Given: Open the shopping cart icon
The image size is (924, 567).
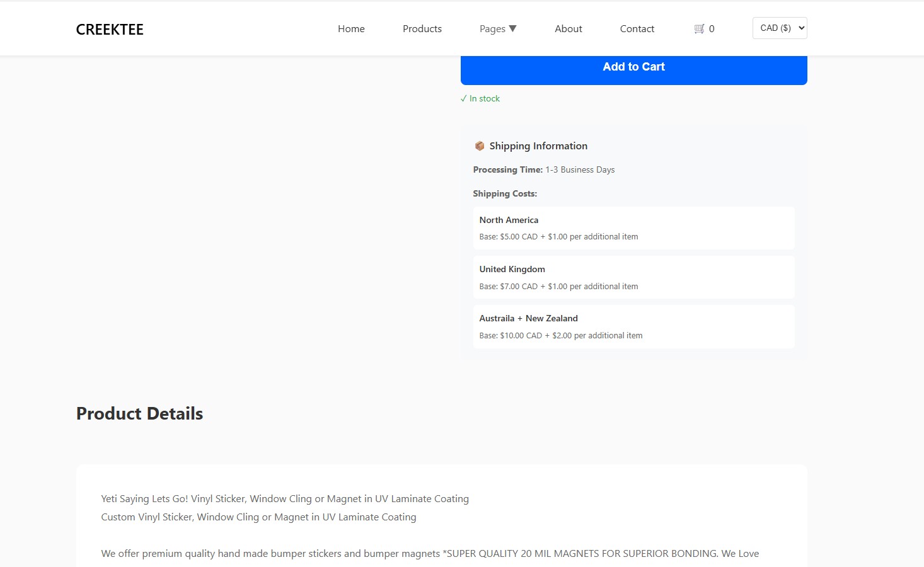Looking at the screenshot, I should [x=698, y=28].
